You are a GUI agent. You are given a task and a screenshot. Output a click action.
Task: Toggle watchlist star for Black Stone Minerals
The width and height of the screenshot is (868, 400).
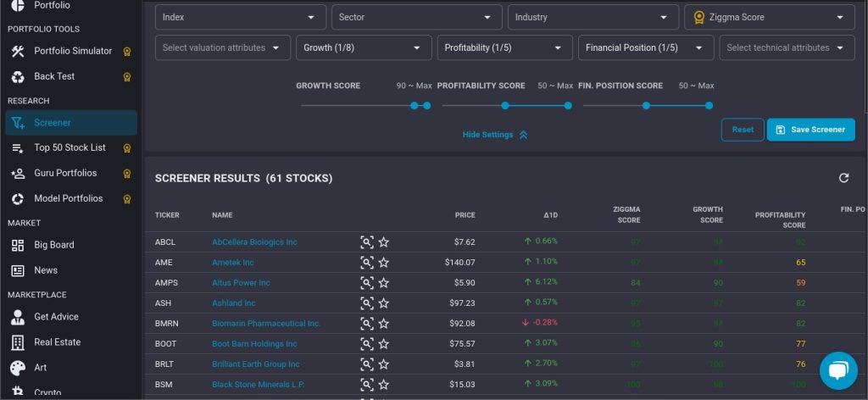tap(384, 385)
